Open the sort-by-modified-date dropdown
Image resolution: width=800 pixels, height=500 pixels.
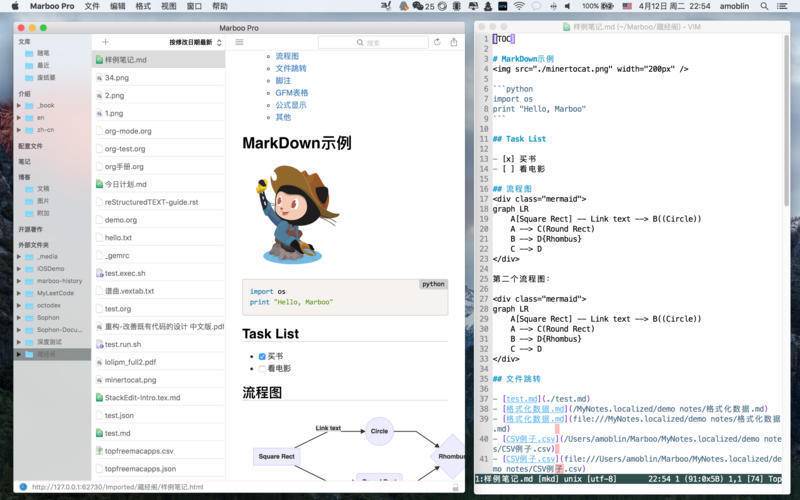click(x=195, y=42)
